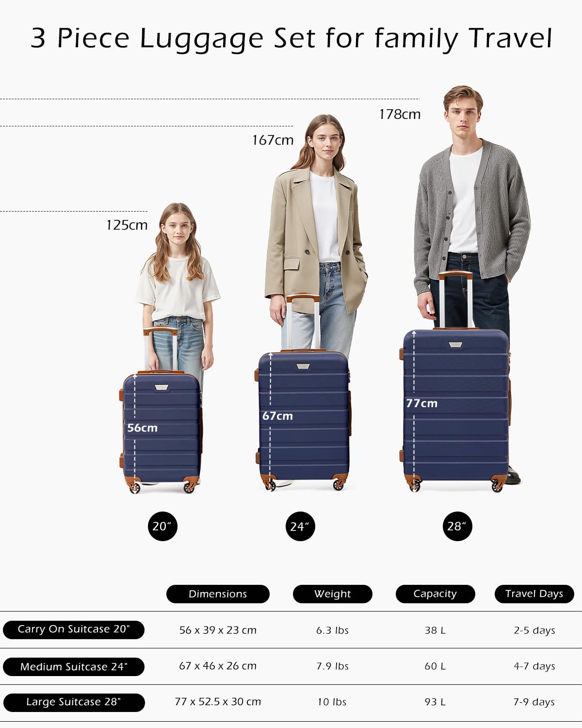Click the Carry On Suitcase 20" label
The width and height of the screenshot is (582, 728).
coord(74,629)
